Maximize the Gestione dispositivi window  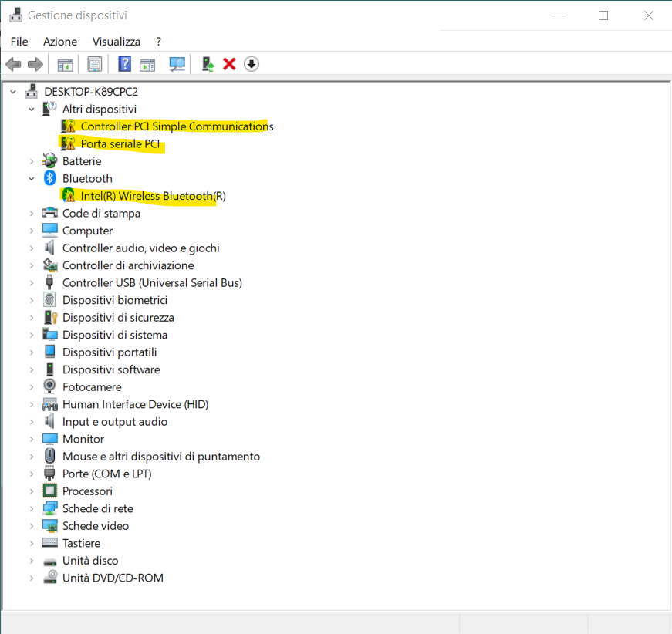(x=603, y=15)
